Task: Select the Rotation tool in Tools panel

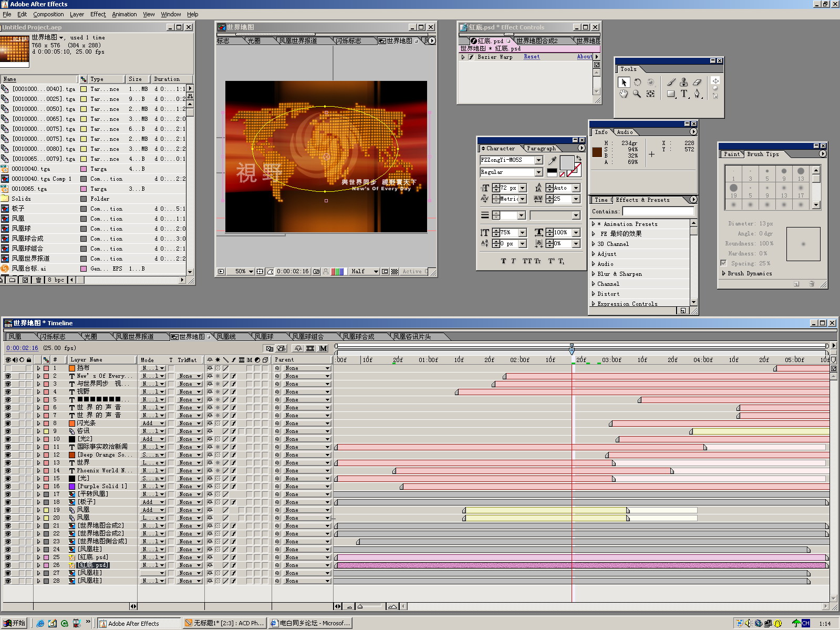Action: (637, 82)
